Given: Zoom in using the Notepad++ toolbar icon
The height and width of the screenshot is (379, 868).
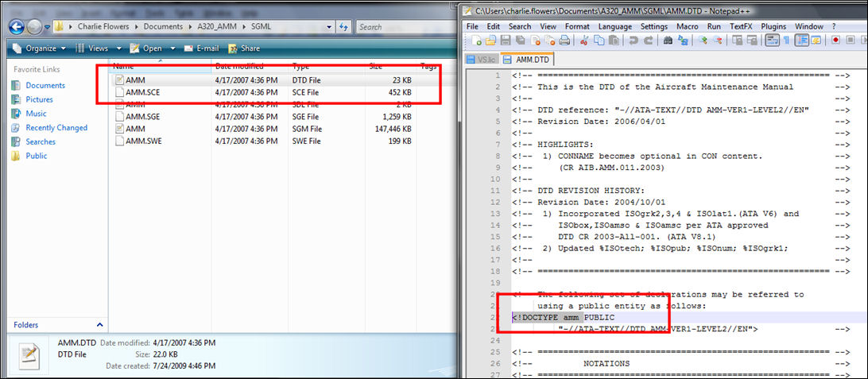Looking at the screenshot, I should (703, 41).
